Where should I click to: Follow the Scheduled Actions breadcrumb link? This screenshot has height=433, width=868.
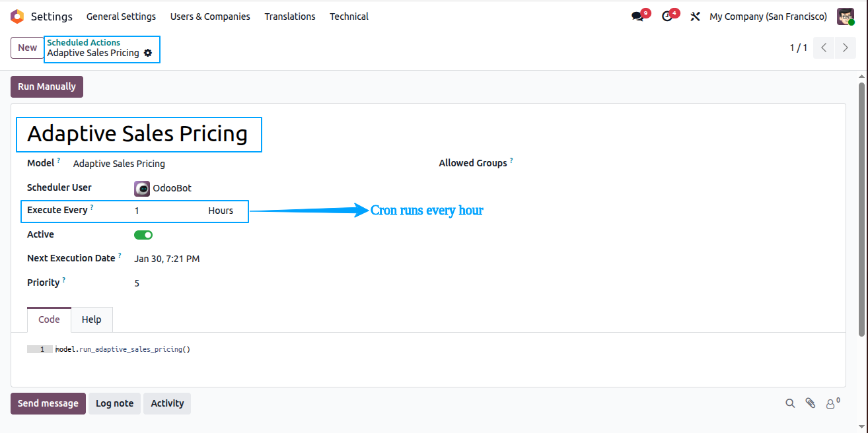pyautogui.click(x=83, y=42)
